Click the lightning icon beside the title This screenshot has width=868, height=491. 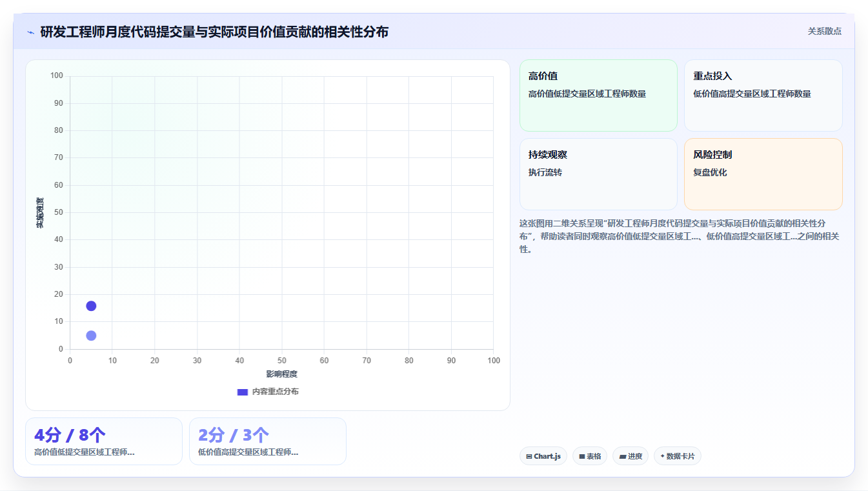coord(30,32)
